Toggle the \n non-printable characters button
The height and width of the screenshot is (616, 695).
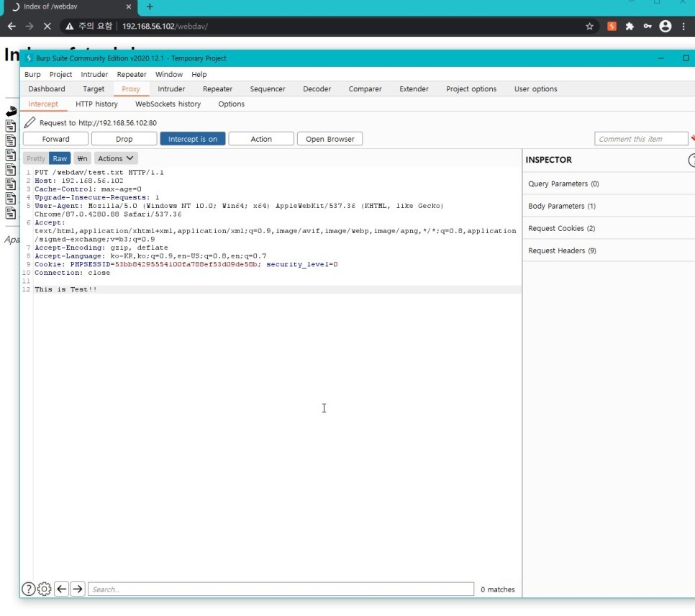click(82, 158)
